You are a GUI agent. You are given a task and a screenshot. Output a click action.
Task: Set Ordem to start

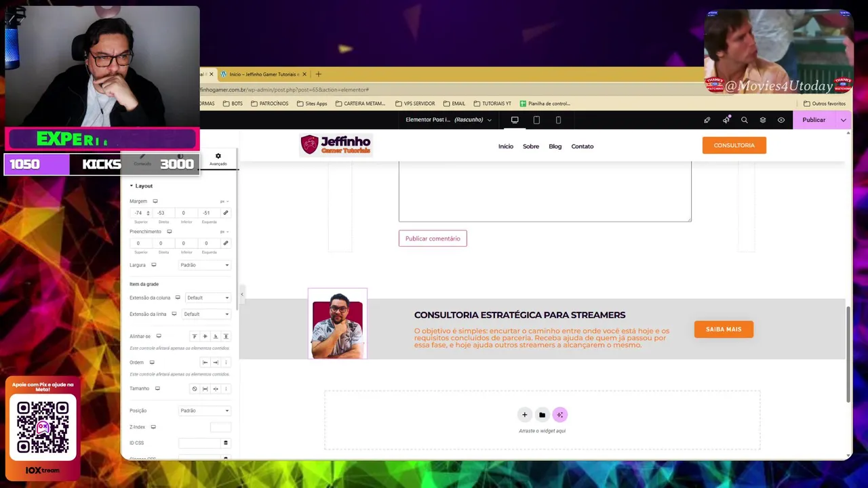[205, 363]
